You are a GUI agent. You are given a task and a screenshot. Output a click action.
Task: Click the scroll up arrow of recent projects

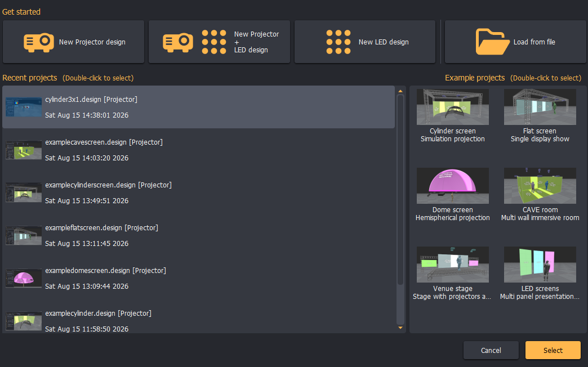click(400, 91)
